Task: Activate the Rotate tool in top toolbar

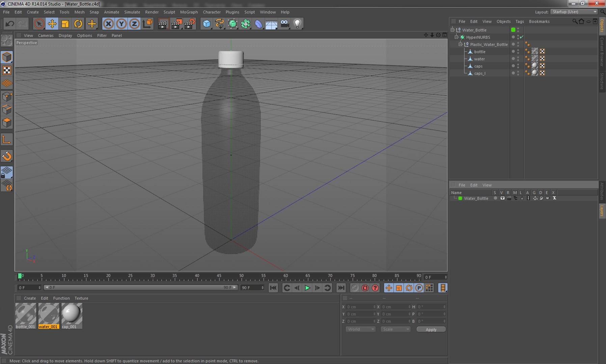Action: 78,24
